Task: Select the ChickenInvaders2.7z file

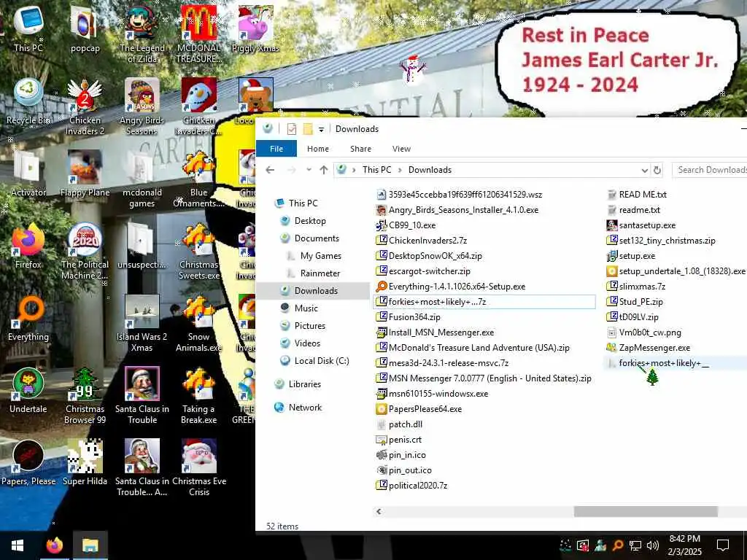Action: click(427, 241)
